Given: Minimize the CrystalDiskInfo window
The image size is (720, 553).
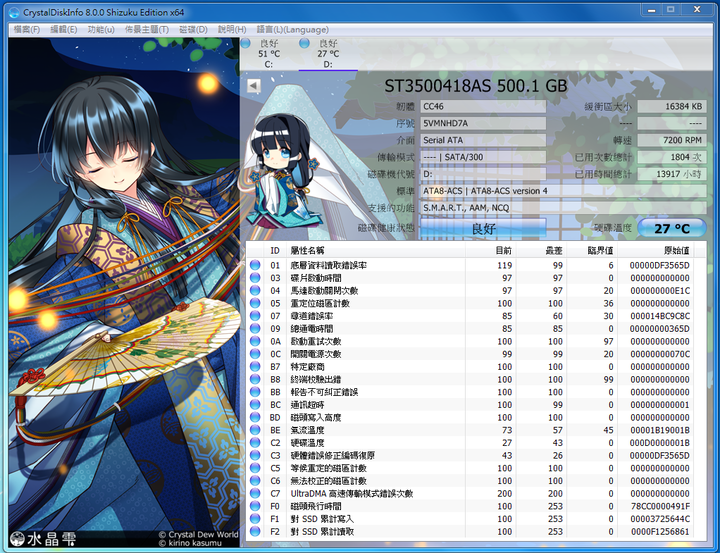Looking at the screenshot, I should [x=651, y=9].
